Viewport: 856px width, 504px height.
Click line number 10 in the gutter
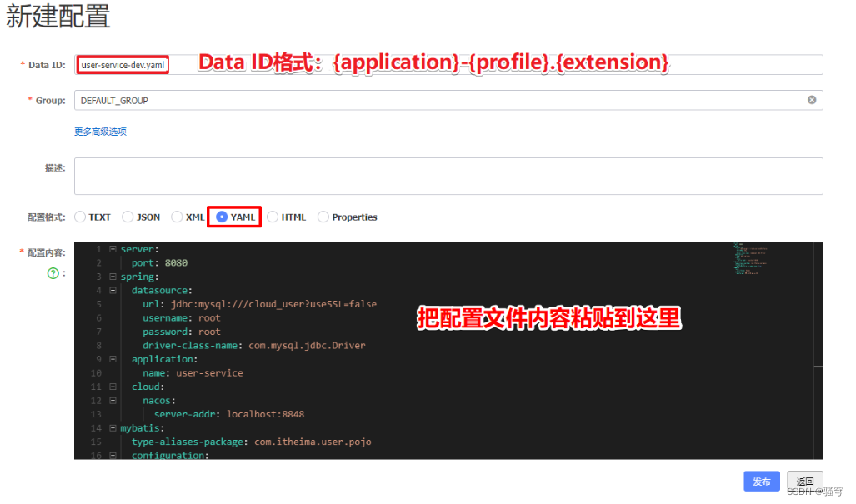tap(96, 372)
